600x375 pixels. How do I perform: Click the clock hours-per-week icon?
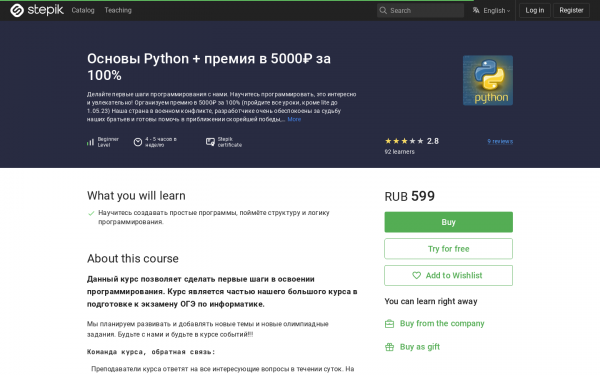point(138,142)
